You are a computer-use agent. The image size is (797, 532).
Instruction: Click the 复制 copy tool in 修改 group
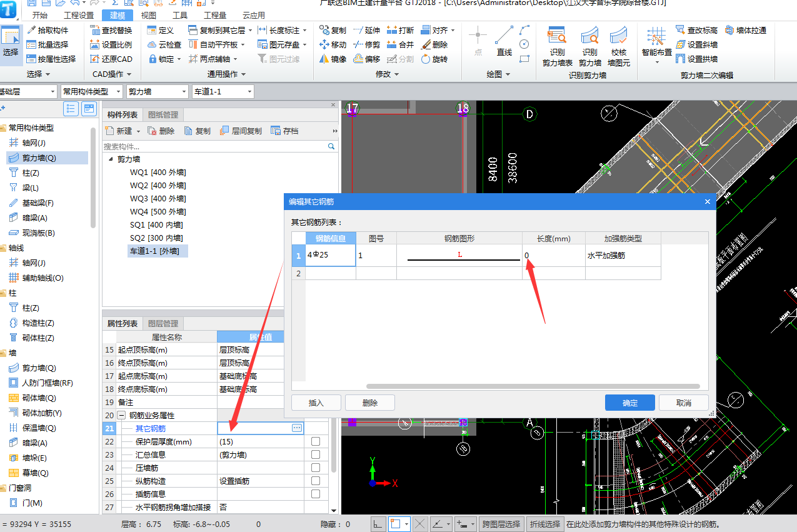(x=333, y=30)
